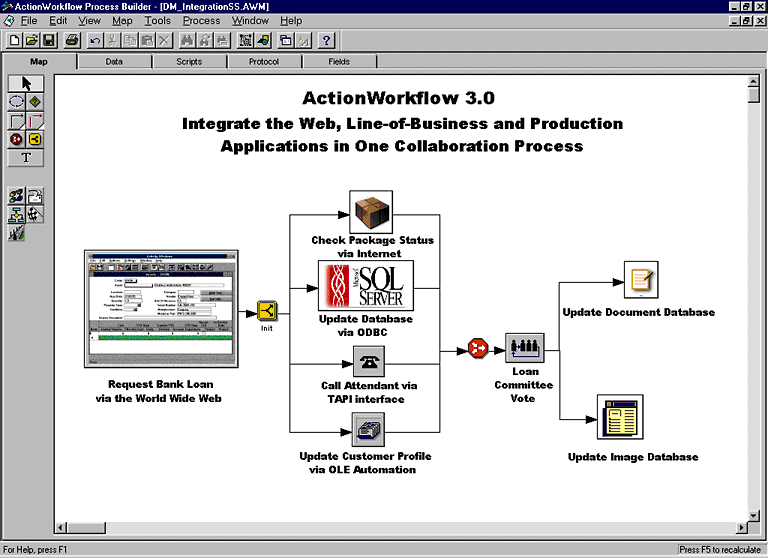
Task: Open Find with binoculars icon
Action: 187,40
